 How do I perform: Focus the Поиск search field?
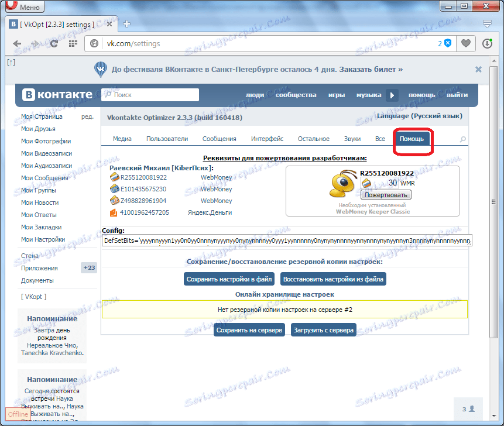point(150,95)
